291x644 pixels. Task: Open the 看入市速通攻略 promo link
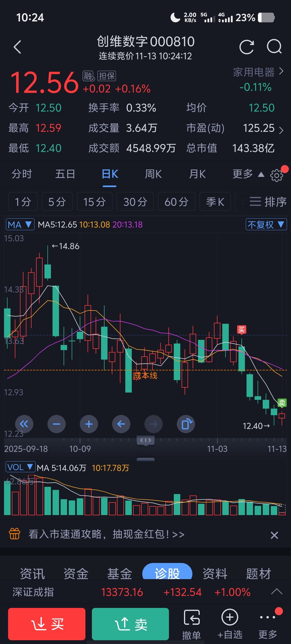106,534
